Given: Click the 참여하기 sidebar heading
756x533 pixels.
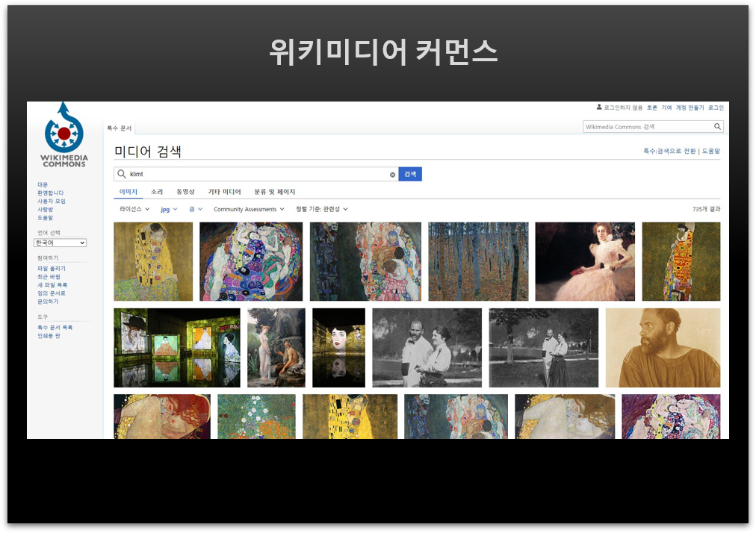Looking at the screenshot, I should (x=48, y=258).
